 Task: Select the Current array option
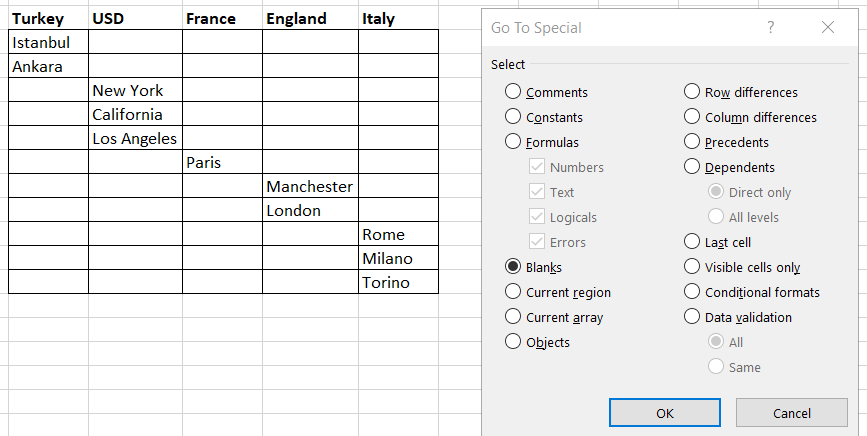click(x=514, y=317)
